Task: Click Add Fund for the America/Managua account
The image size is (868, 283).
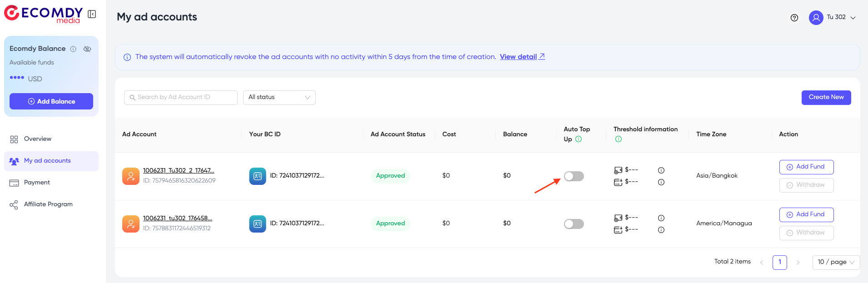Action: [x=806, y=214]
